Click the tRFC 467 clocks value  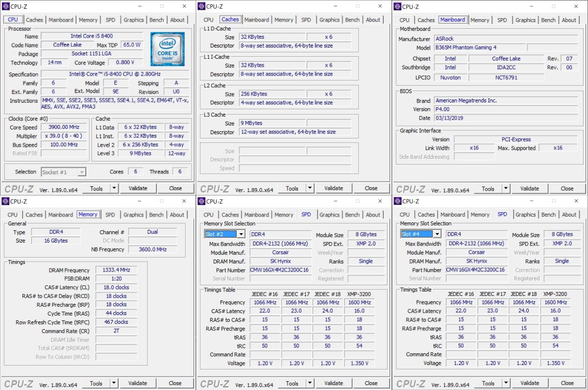[x=116, y=322]
